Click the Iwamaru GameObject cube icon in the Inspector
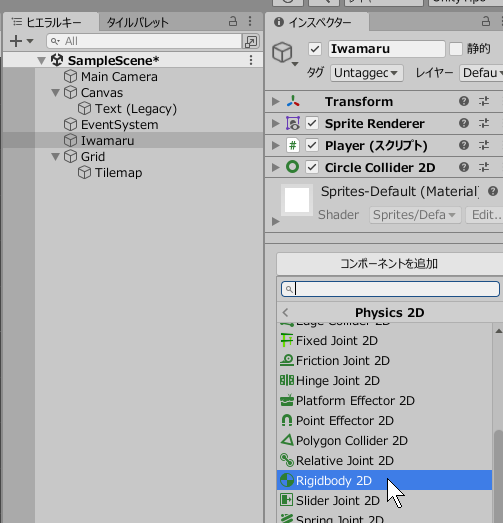503x523 pixels. coord(283,52)
